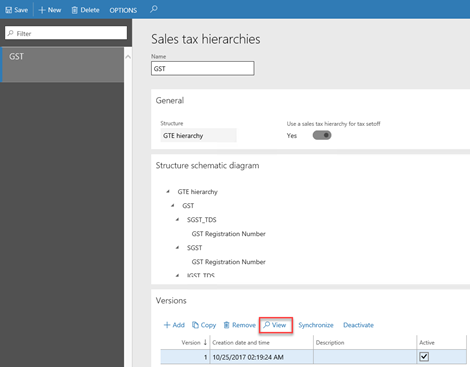This screenshot has width=470, height=367.
Task: Click the Structure field GTE hierarchy
Action: tap(198, 135)
